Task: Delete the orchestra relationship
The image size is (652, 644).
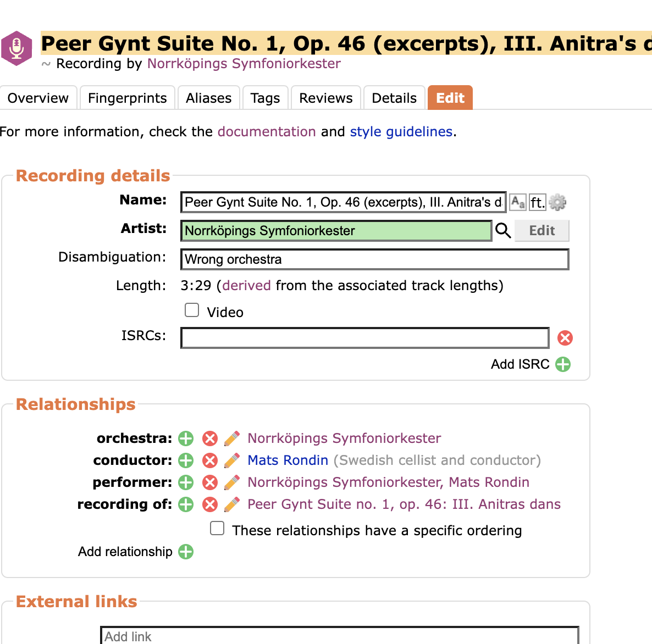Action: pyautogui.click(x=209, y=438)
